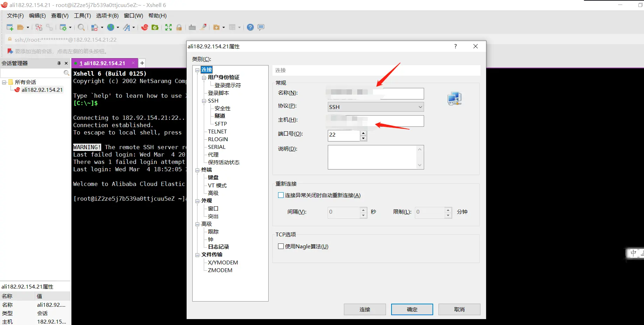
Task: Open the 文件(F) menu
Action: pos(15,16)
